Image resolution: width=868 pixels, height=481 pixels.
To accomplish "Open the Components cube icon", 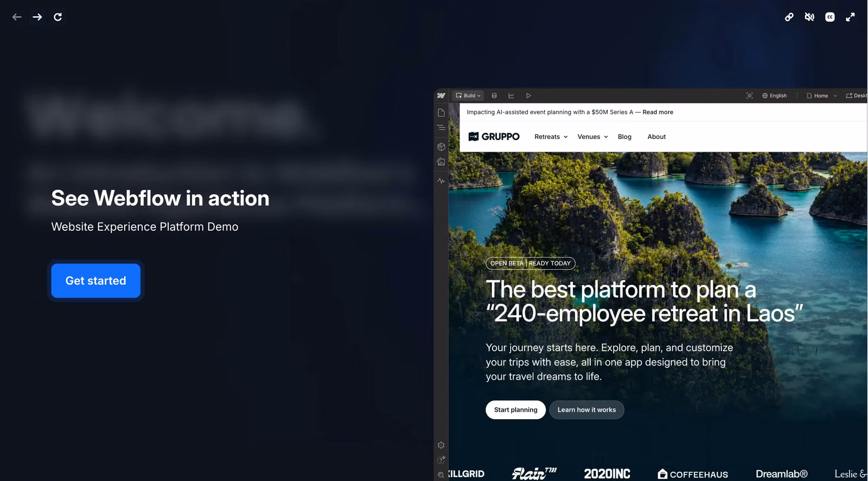I will pyautogui.click(x=441, y=147).
